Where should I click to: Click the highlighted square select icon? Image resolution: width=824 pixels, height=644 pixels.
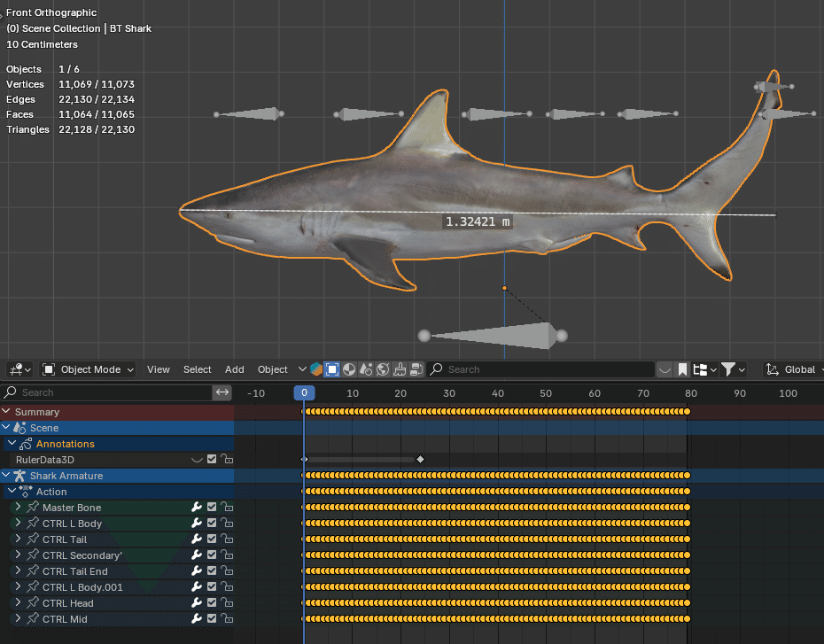coord(332,369)
